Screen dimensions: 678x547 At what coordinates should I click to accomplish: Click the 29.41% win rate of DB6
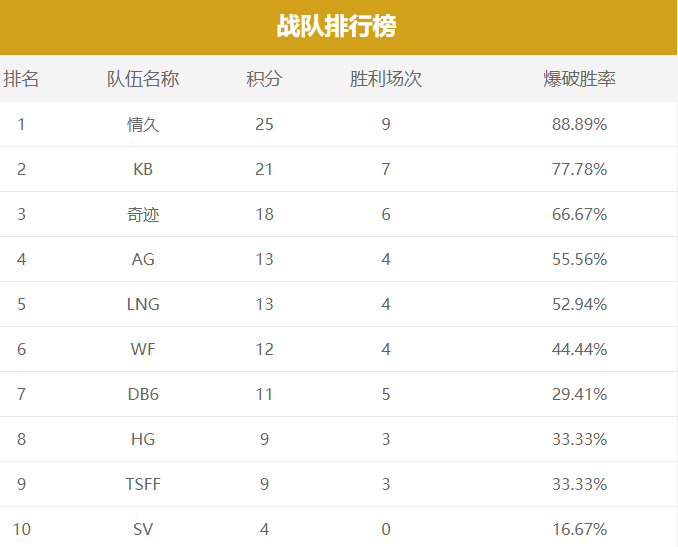click(579, 394)
